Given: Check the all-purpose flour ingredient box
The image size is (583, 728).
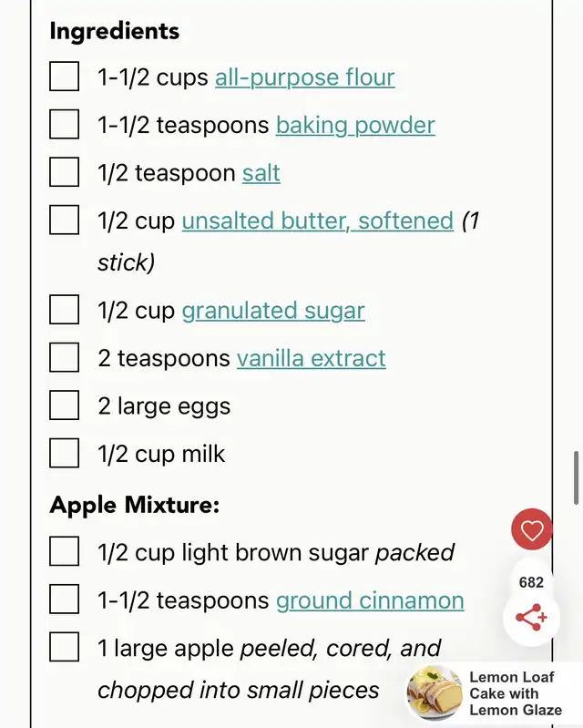Looking at the screenshot, I should (64, 77).
